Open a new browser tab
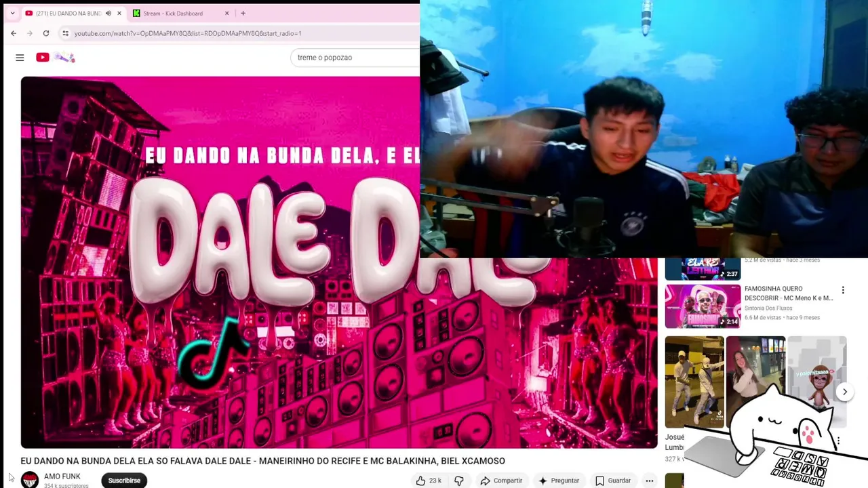Screen dimensions: 868x488 pos(243,14)
